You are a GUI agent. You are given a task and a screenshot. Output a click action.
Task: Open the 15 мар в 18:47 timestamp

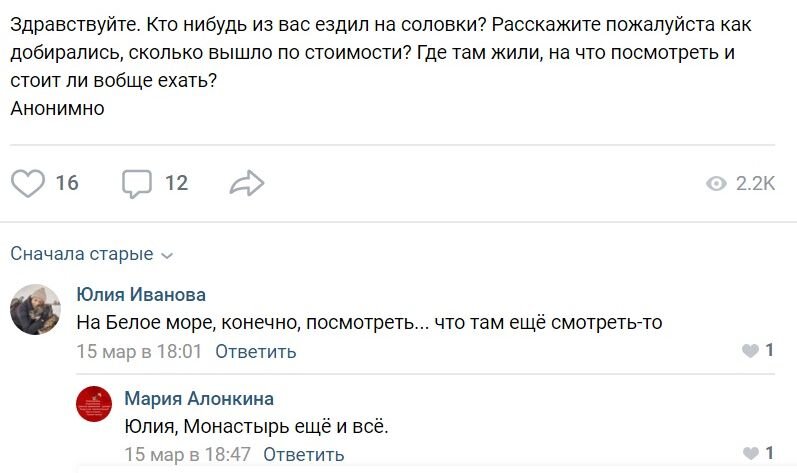pos(187,454)
